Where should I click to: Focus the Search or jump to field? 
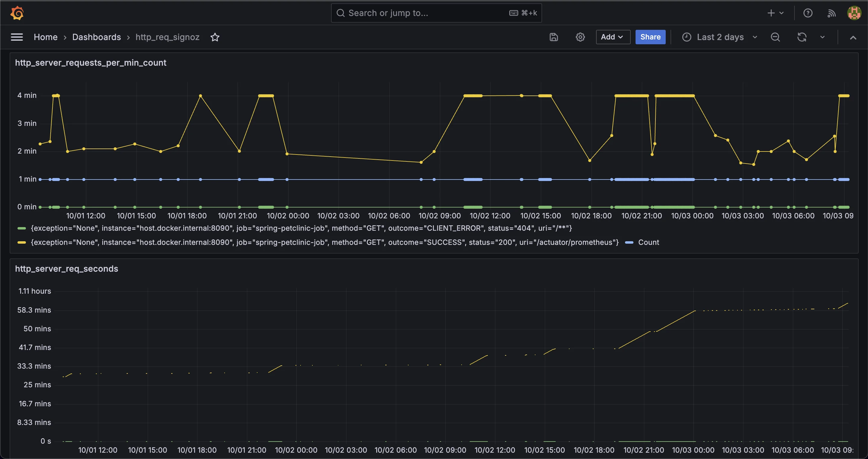pos(436,13)
